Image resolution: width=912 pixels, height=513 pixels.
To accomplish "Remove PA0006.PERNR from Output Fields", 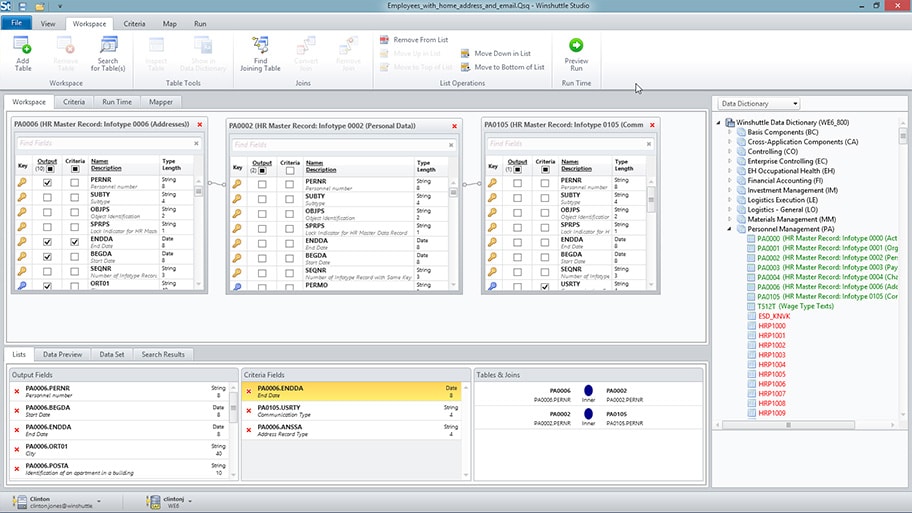I will (x=17, y=389).
